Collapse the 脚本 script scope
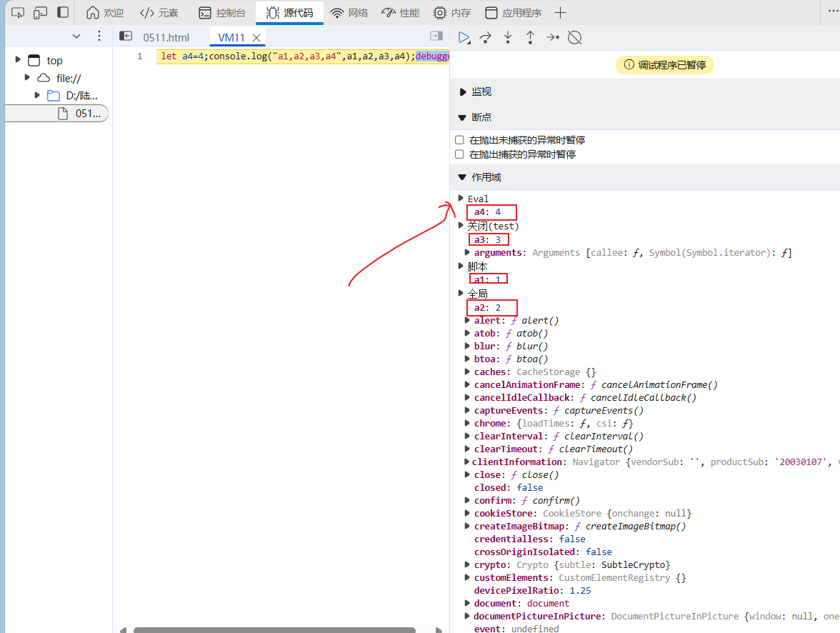Screen dimensions: 840x633 pyautogui.click(x=461, y=266)
